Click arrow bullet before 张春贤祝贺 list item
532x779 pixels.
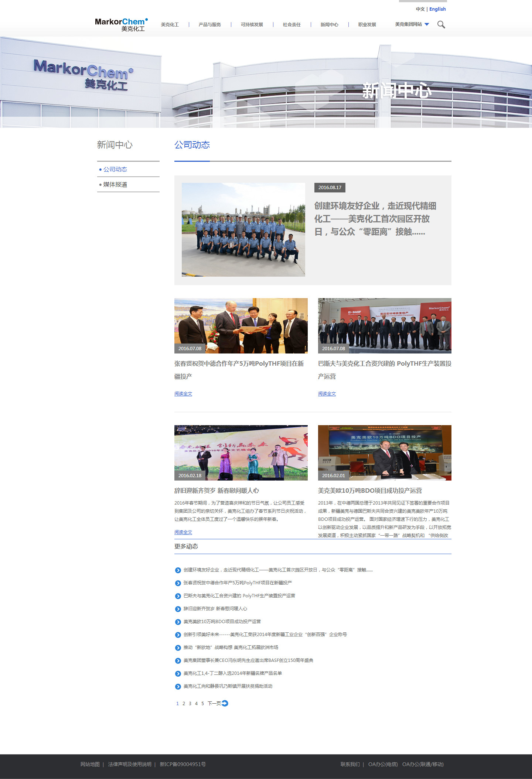tap(178, 583)
